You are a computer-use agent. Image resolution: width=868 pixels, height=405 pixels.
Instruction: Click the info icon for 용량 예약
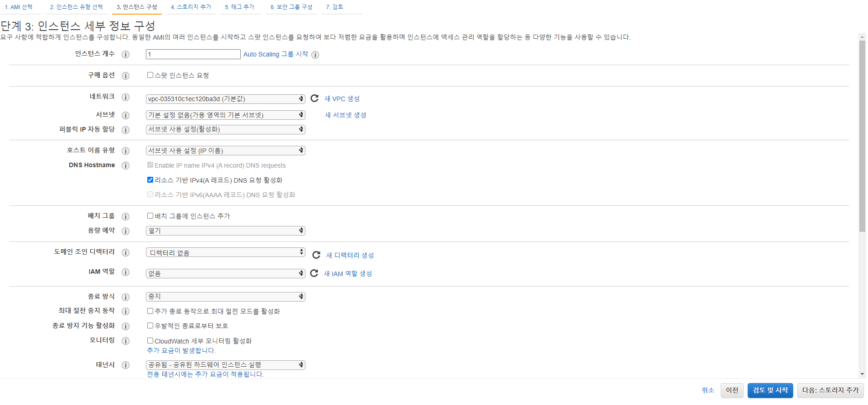[126, 231]
